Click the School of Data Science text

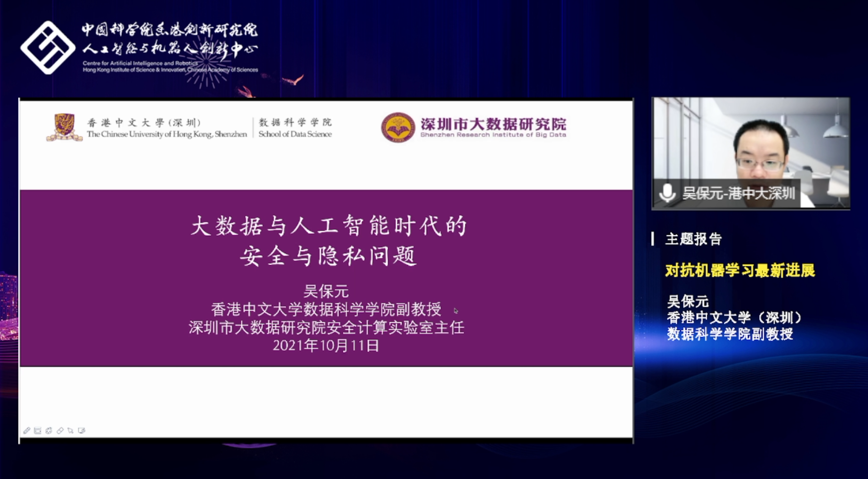tap(295, 134)
